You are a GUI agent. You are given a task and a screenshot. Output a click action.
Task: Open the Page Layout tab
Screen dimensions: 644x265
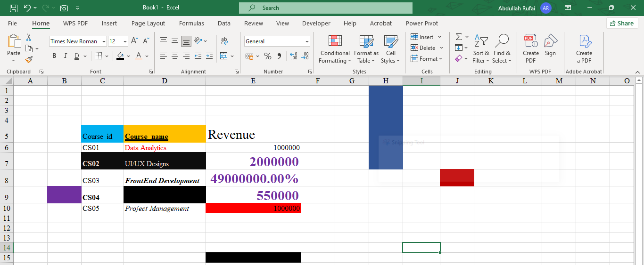[148, 23]
